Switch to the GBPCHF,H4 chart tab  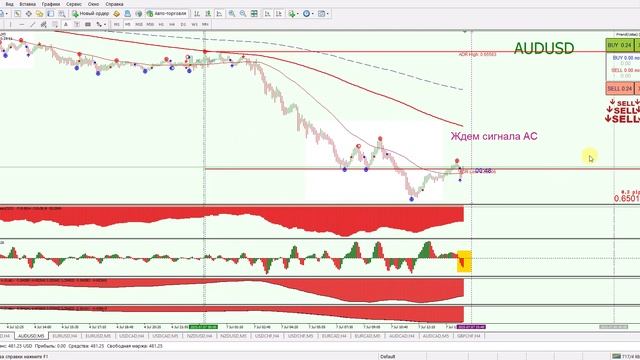click(x=469, y=336)
